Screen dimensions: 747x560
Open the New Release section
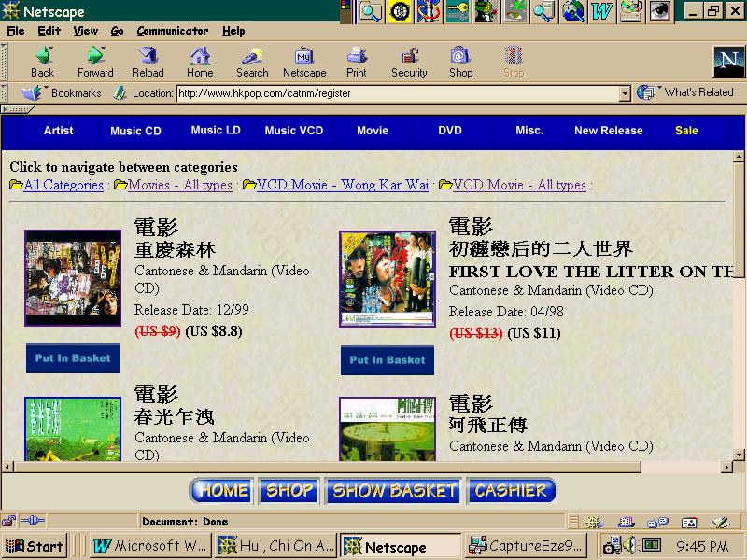coord(609,131)
